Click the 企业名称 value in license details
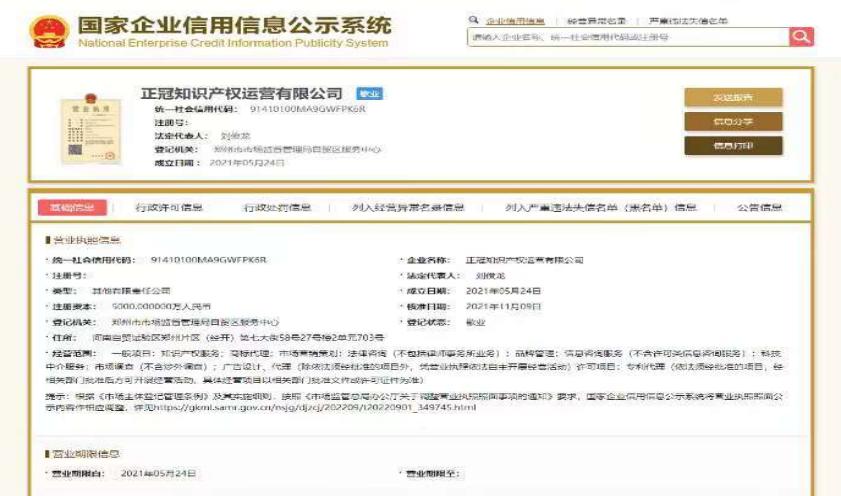Screen dimensions: 841x496 524,260
